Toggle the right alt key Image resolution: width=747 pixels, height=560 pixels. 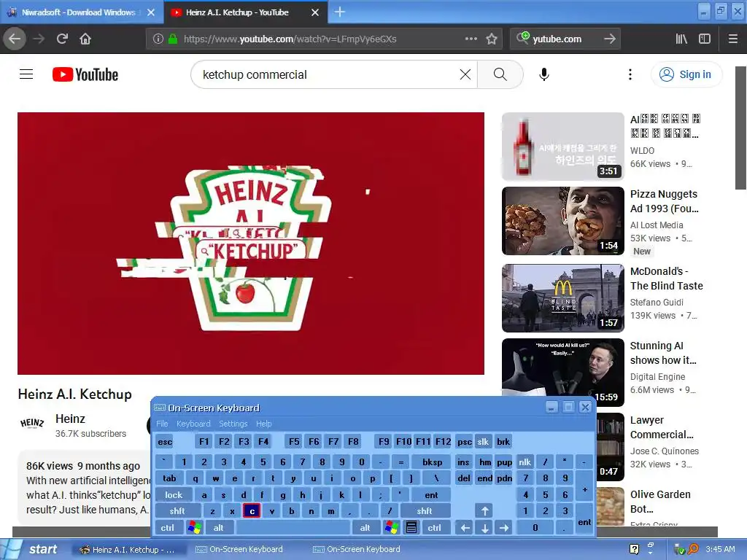click(365, 528)
